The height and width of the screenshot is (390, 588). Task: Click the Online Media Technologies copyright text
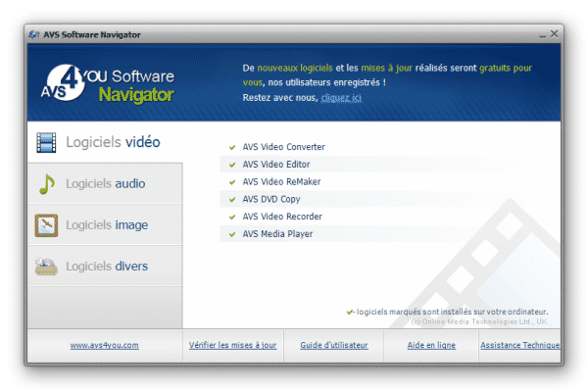[x=479, y=321]
